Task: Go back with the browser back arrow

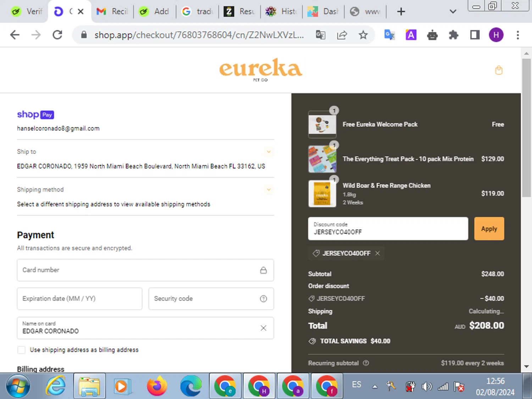Action: (x=15, y=35)
